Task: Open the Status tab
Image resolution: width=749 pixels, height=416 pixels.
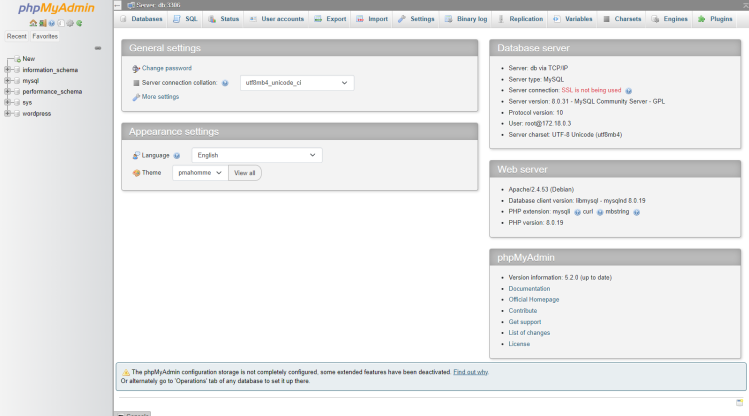Action: (x=224, y=19)
